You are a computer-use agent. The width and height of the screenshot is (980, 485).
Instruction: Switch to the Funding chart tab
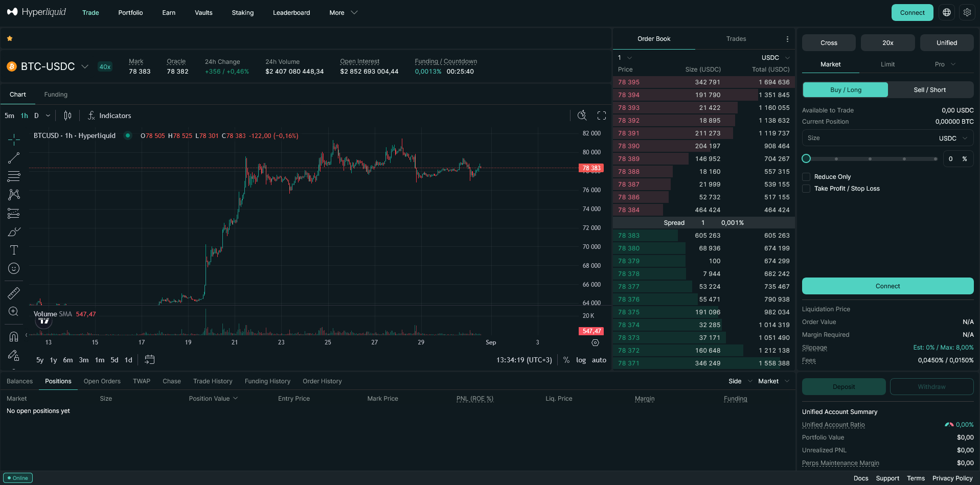tap(56, 95)
